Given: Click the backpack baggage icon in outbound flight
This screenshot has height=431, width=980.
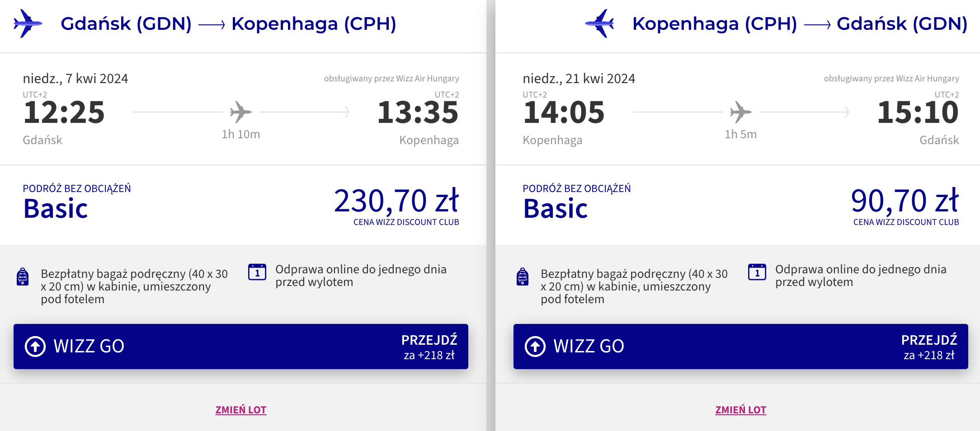Looking at the screenshot, I should tap(23, 276).
